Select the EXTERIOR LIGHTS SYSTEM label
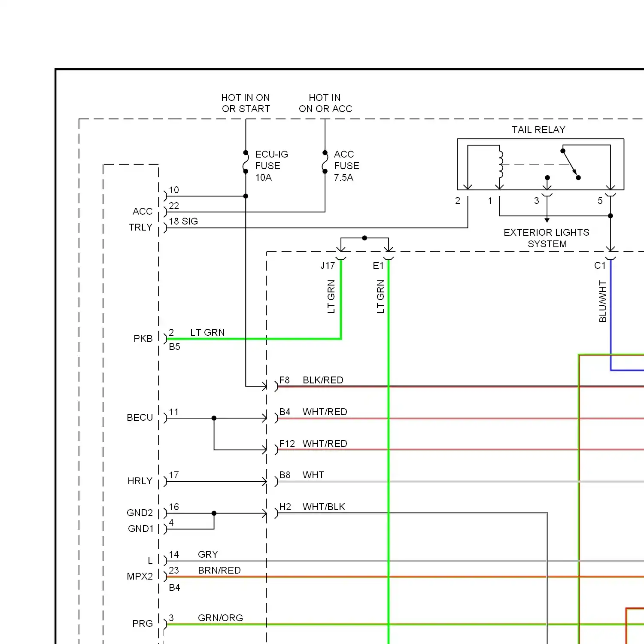Image resolution: width=644 pixels, height=644 pixels. click(x=547, y=238)
